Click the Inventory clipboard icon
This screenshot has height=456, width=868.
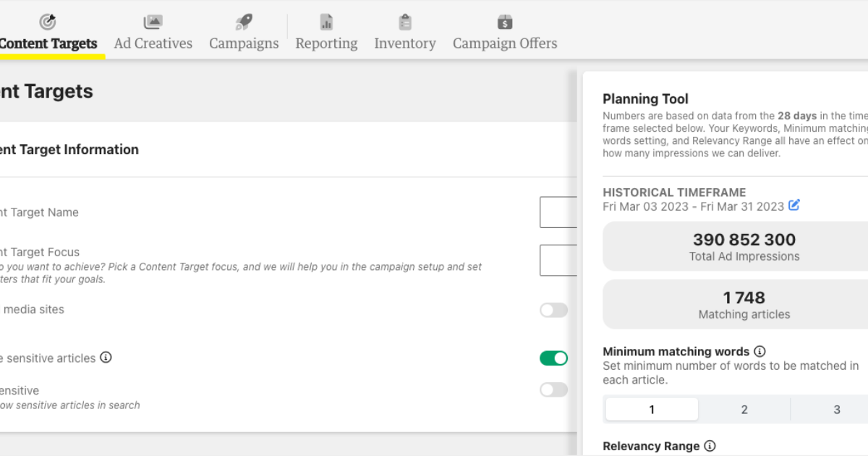(x=405, y=22)
